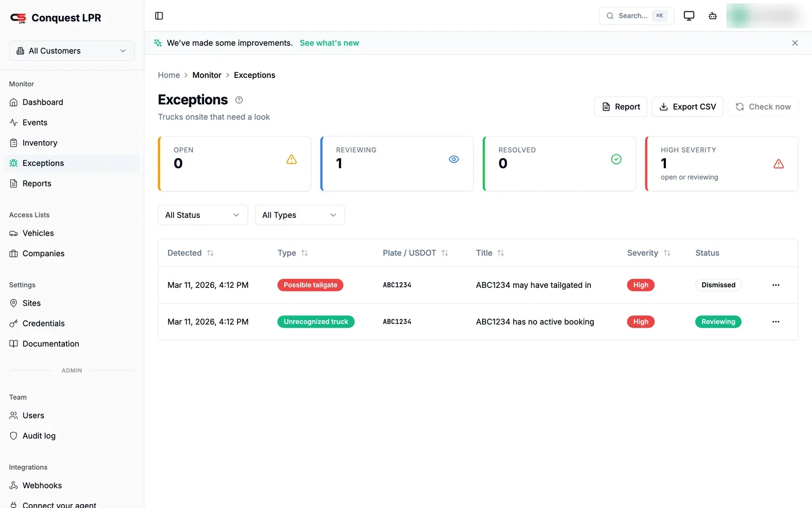Click the Report button
This screenshot has height=508, width=812.
621,107
